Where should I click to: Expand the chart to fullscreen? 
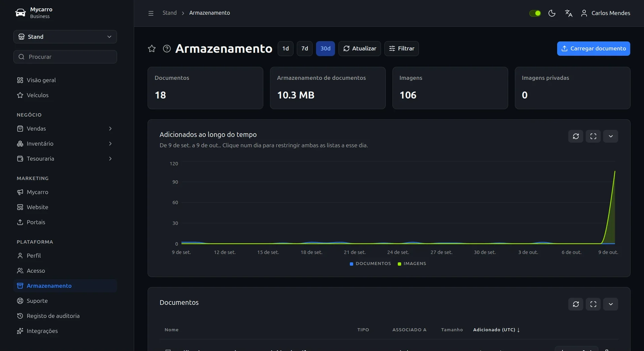[593, 136]
